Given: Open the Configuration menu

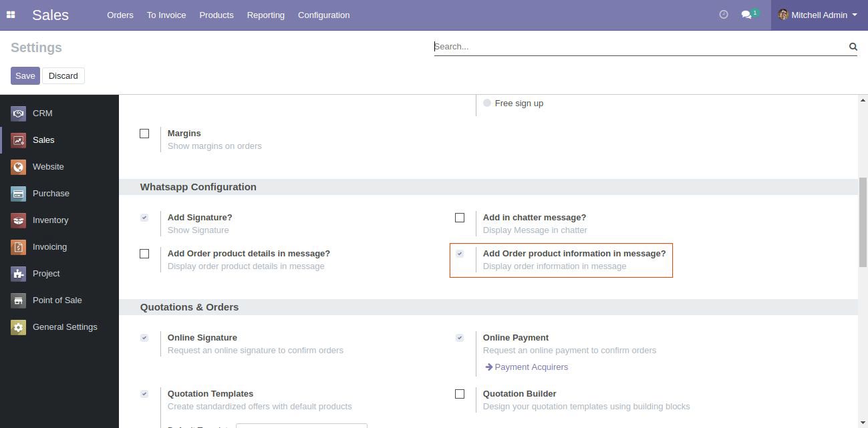Looking at the screenshot, I should pos(323,15).
